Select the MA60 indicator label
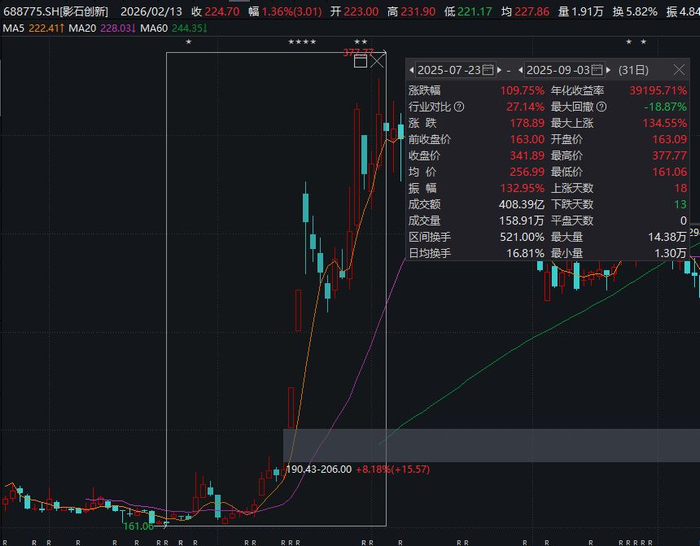The image size is (700, 546). point(154,29)
